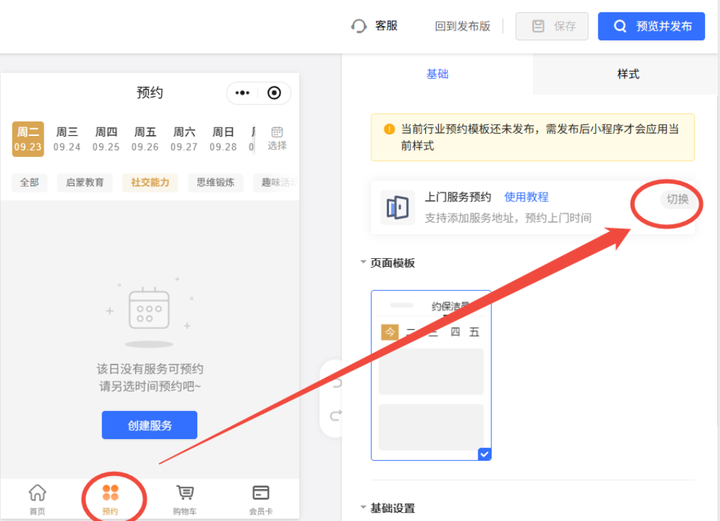Screen dimensions: 720x521
Task: Filter by the 社交能力 category tag
Action: click(x=150, y=182)
